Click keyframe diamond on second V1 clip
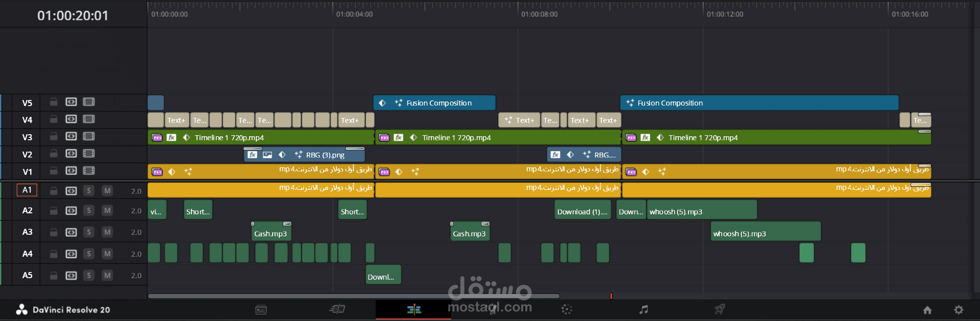Image resolution: width=980 pixels, height=321 pixels. pyautogui.click(x=399, y=172)
